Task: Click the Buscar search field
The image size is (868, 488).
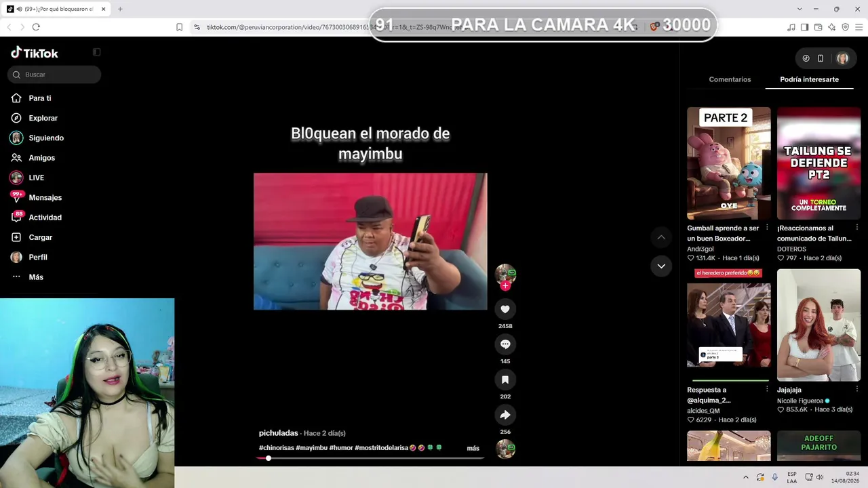Action: click(55, 75)
